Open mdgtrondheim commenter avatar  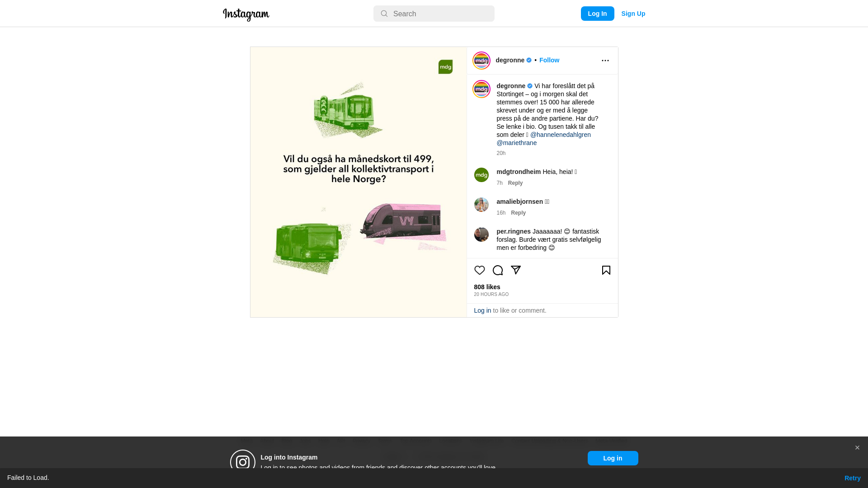click(481, 175)
